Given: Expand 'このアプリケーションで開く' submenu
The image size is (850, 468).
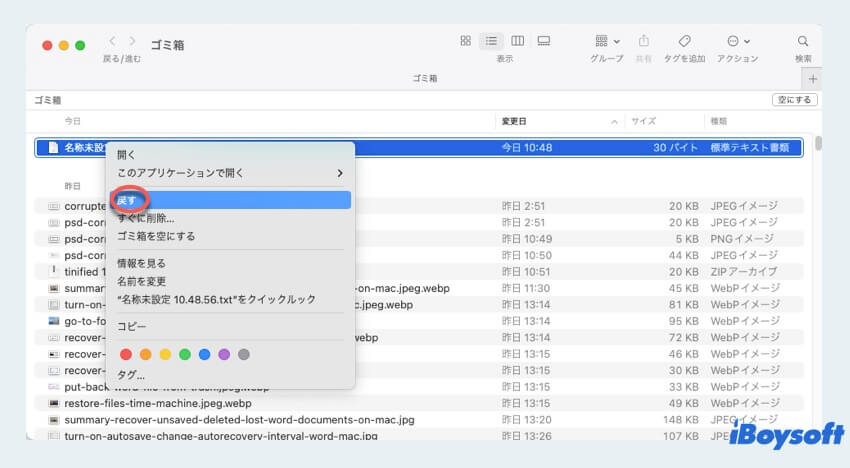Looking at the screenshot, I should tap(230, 173).
